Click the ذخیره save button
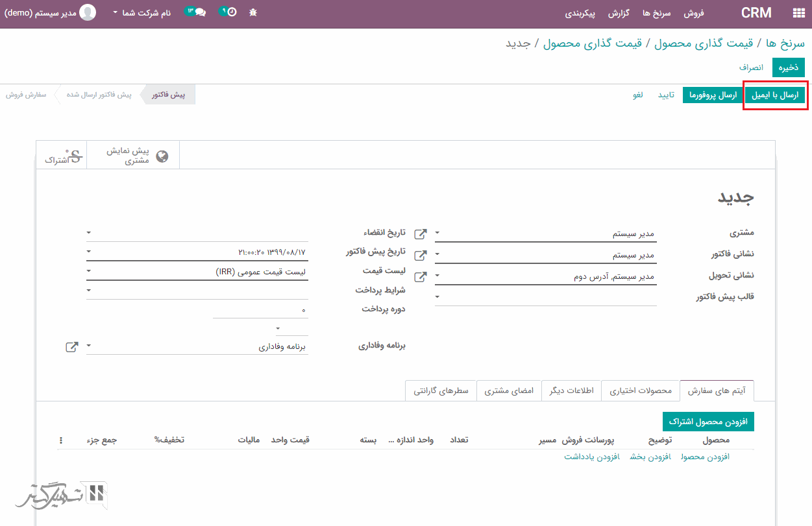This screenshot has width=812, height=526. 788,67
